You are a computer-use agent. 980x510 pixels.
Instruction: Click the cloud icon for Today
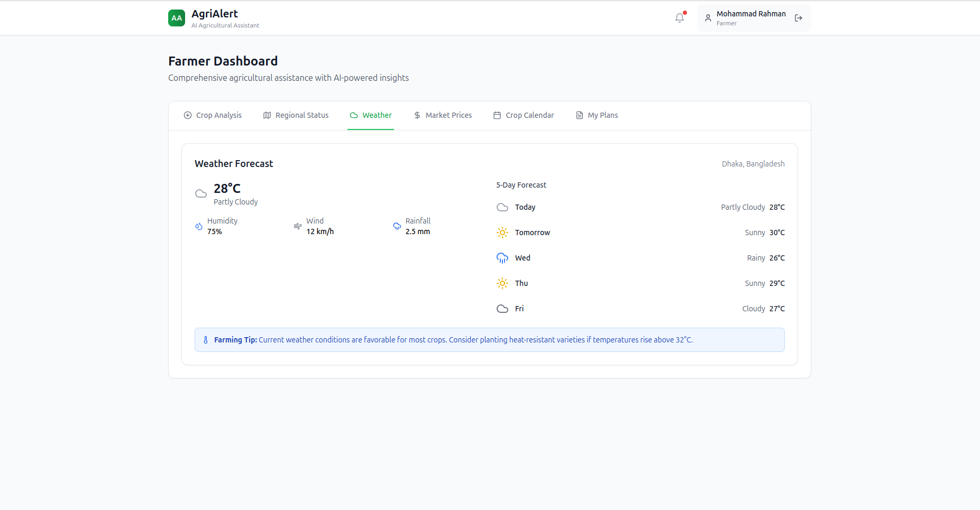tap(502, 207)
